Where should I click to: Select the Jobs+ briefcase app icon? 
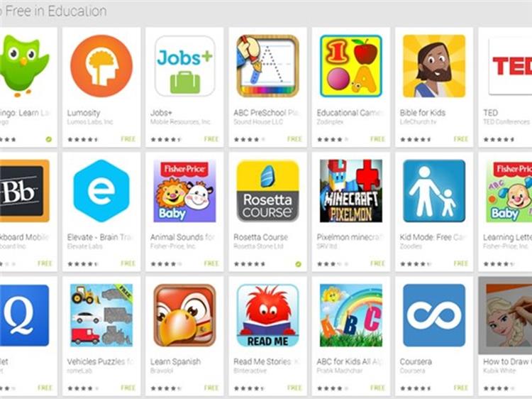point(184,66)
